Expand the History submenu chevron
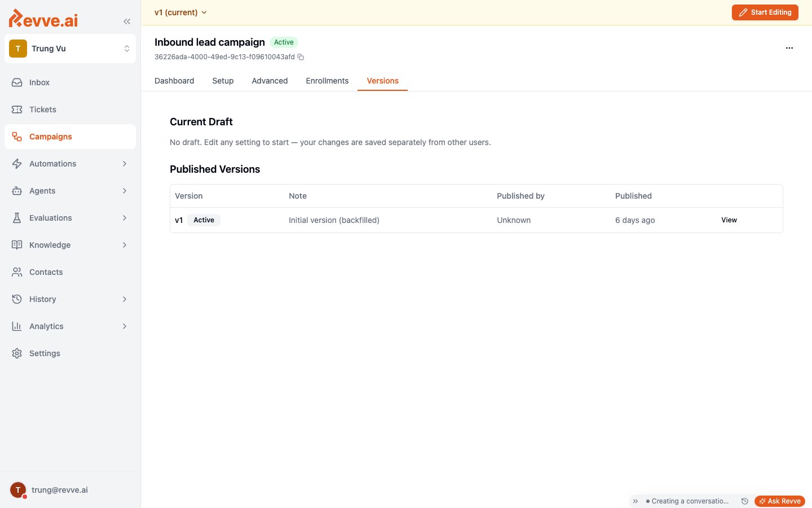The image size is (812, 508). coord(125,299)
